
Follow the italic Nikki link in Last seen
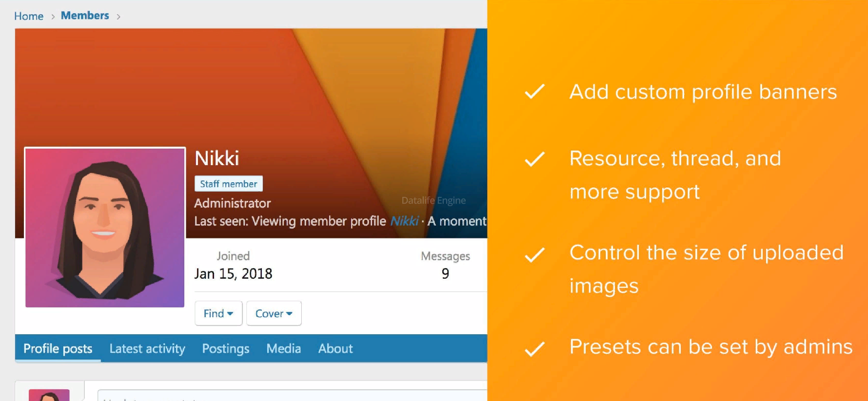(404, 221)
